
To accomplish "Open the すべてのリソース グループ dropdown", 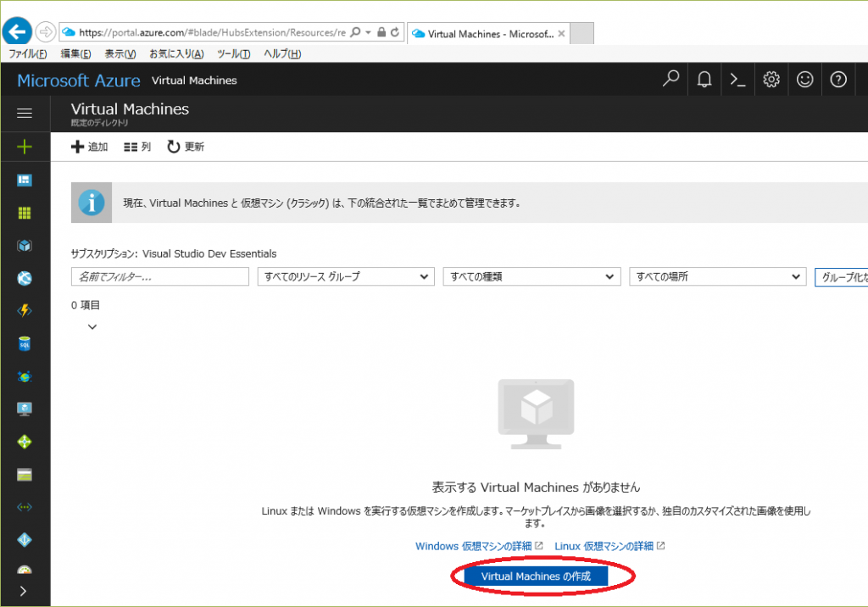I will [346, 276].
